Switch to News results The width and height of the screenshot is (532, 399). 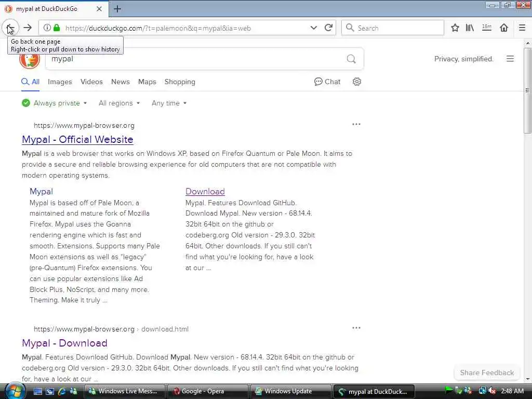pos(121,82)
